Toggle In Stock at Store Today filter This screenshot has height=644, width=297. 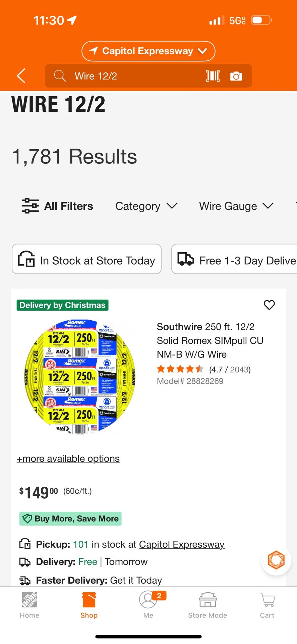coord(87,259)
